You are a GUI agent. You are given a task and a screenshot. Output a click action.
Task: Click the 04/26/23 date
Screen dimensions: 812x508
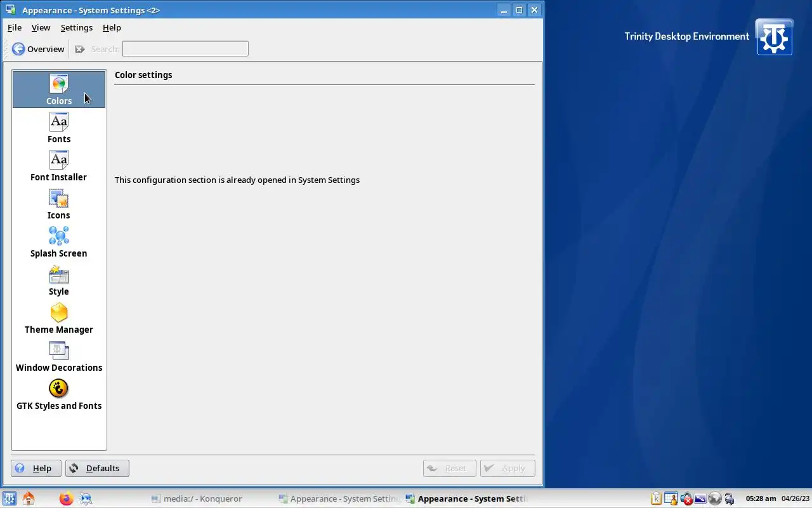pyautogui.click(x=796, y=498)
